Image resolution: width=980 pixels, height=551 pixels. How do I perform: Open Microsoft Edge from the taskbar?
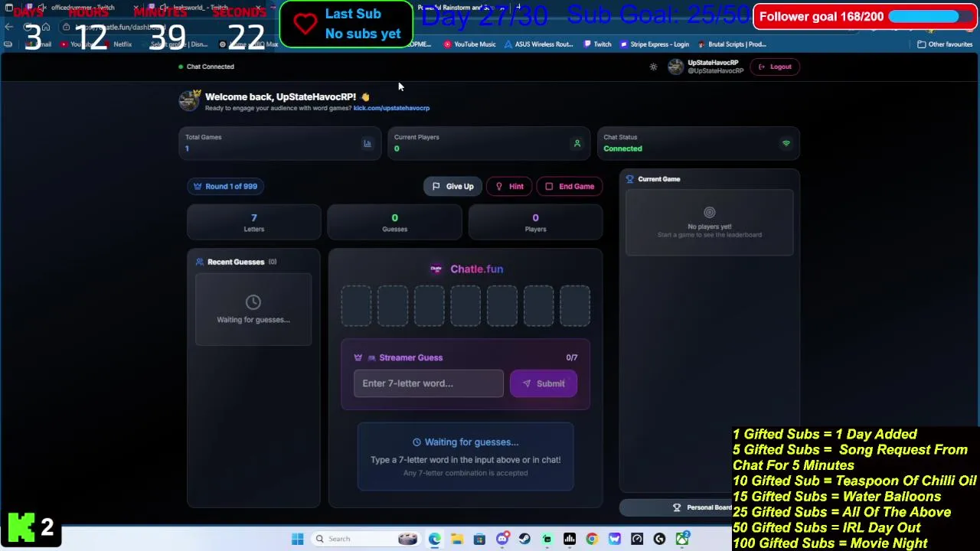pos(435,539)
